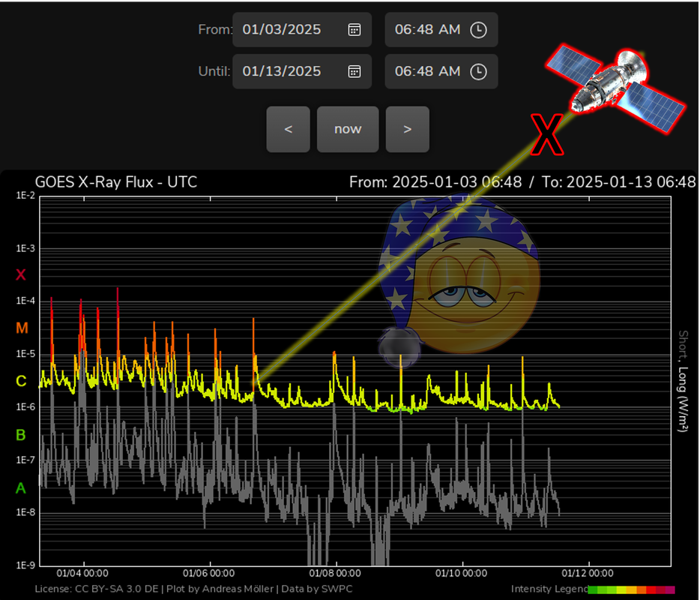Click the green B flare class label
The image size is (700, 600).
point(20,435)
